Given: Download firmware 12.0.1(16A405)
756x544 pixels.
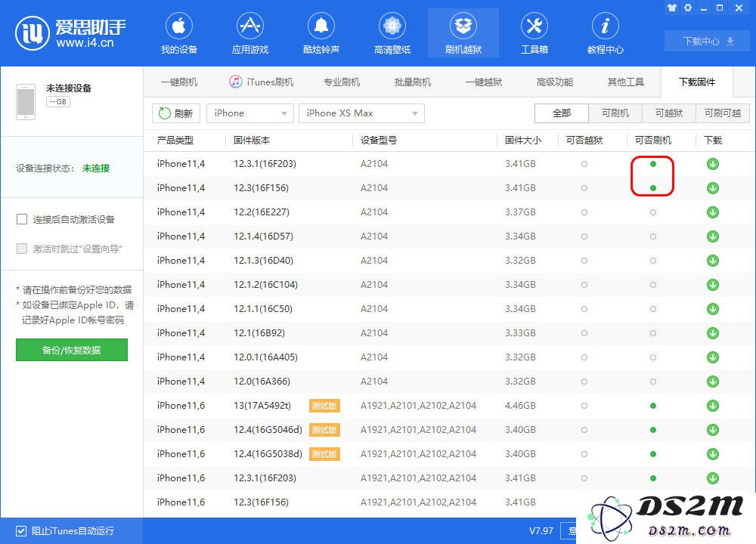Looking at the screenshot, I should [x=713, y=357].
